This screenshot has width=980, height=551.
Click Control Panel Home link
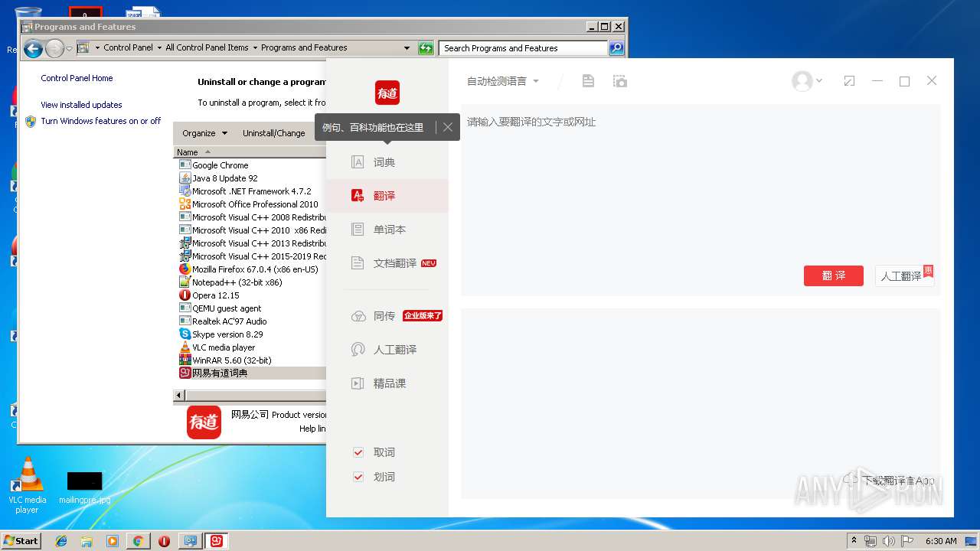[x=77, y=78]
